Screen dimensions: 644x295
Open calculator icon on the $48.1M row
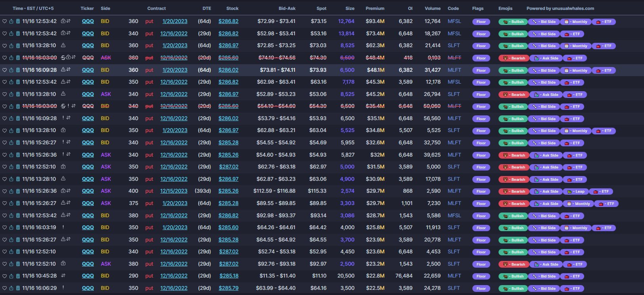coord(18,70)
